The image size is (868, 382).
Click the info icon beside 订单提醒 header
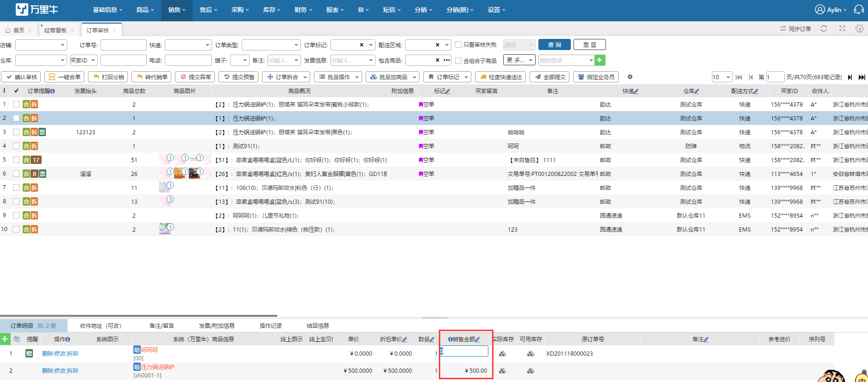click(x=52, y=91)
